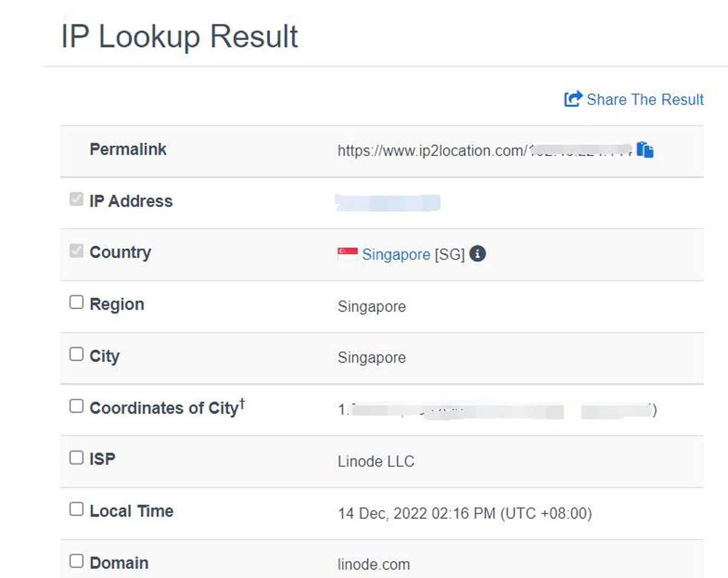The image size is (728, 578).
Task: Click the Singapore flag icon
Action: (348, 254)
